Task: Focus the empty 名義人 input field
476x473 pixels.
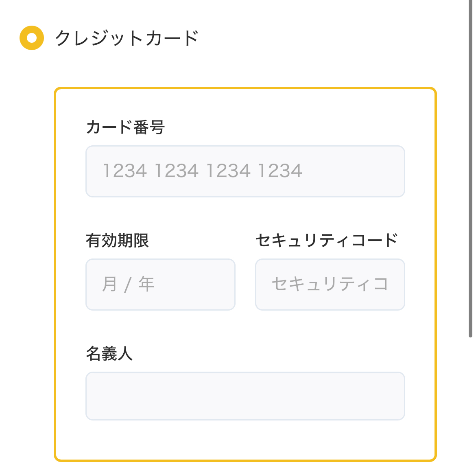Action: click(x=245, y=396)
